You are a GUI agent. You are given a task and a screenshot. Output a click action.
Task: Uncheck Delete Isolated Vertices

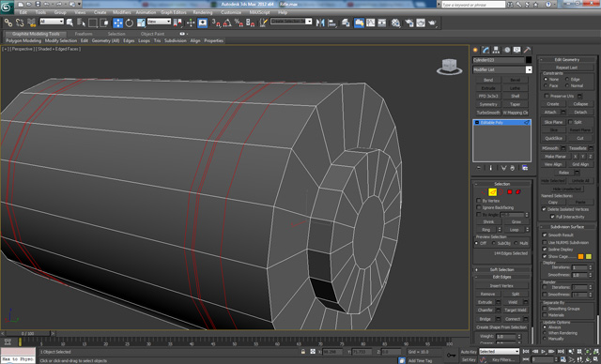tap(544, 209)
